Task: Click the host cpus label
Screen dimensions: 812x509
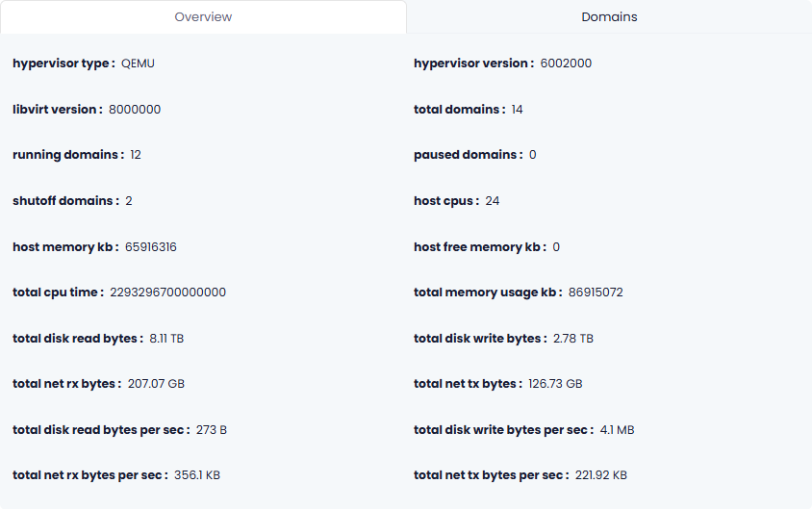Action: [445, 201]
